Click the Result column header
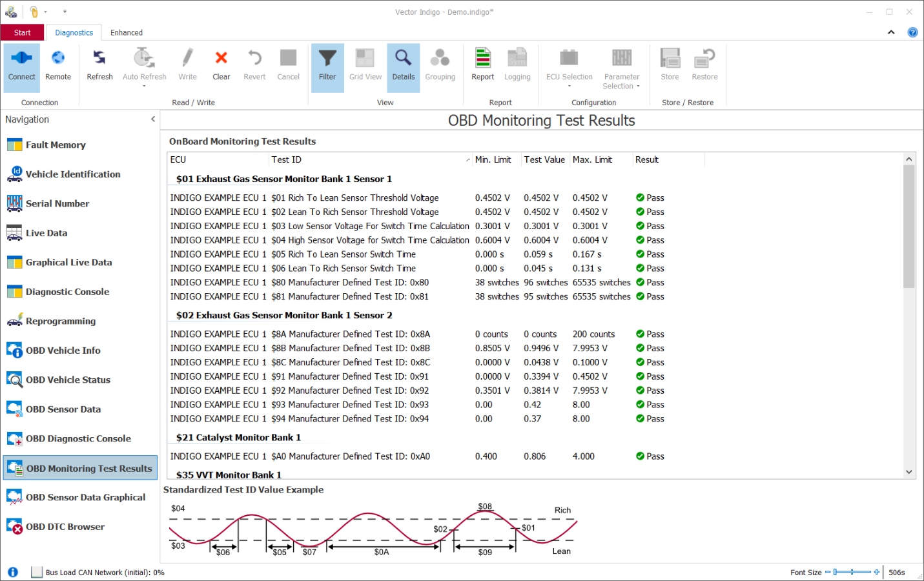 click(668, 159)
